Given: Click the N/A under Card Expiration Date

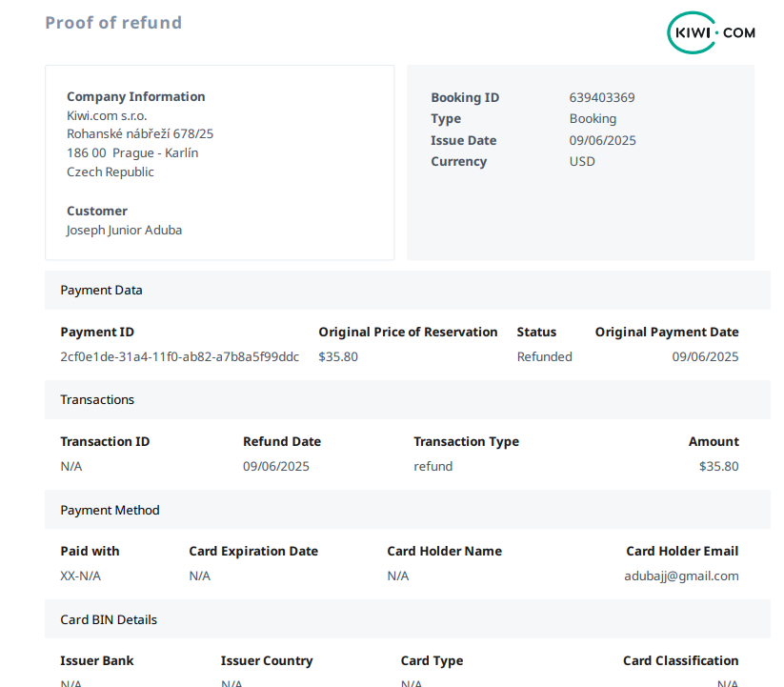Looking at the screenshot, I should tap(199, 576).
